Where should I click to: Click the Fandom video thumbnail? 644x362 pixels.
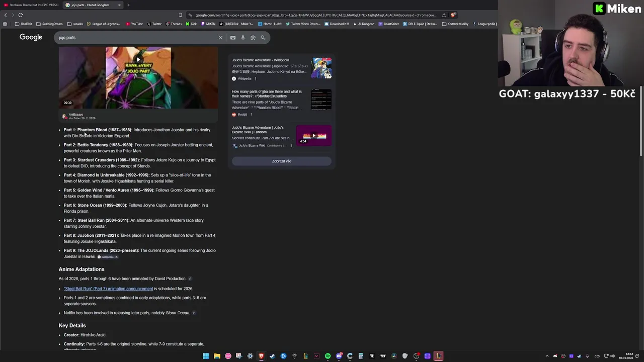pos(314,136)
